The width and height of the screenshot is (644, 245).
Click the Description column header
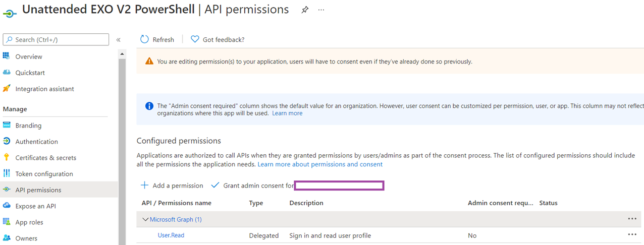click(306, 203)
